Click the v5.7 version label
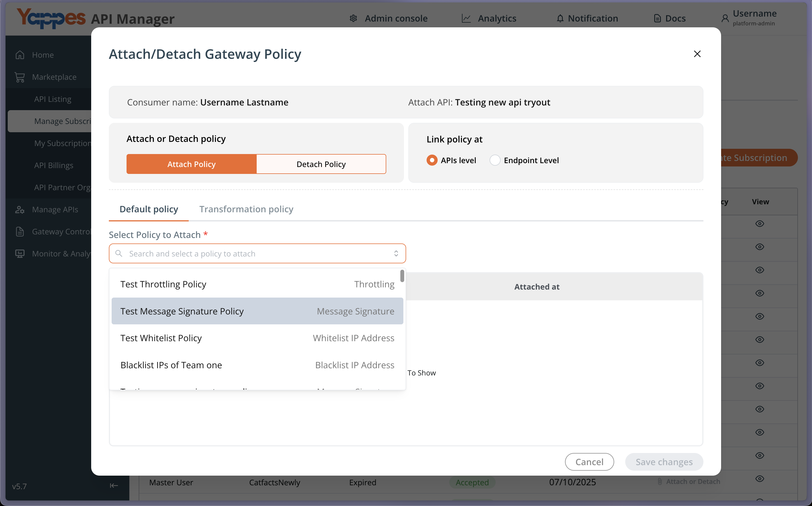Image resolution: width=812 pixels, height=506 pixels. point(19,486)
